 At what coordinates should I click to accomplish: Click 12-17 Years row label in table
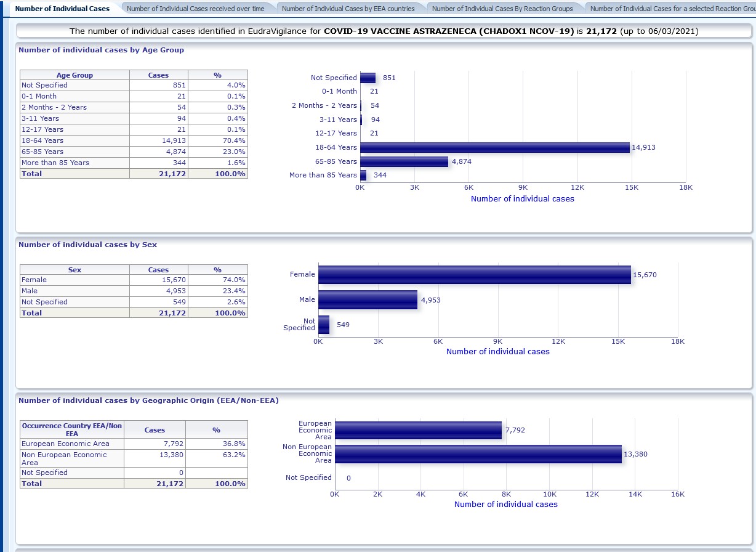[74, 129]
